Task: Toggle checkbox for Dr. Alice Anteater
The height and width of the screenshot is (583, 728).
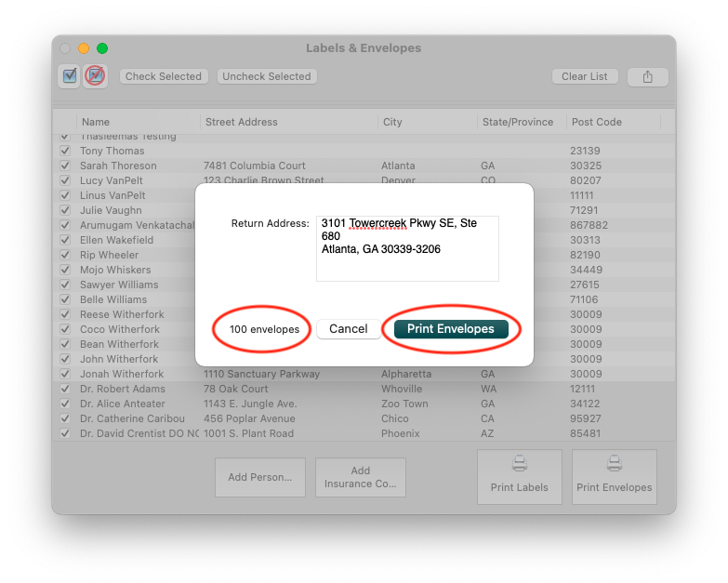Action: coord(65,404)
